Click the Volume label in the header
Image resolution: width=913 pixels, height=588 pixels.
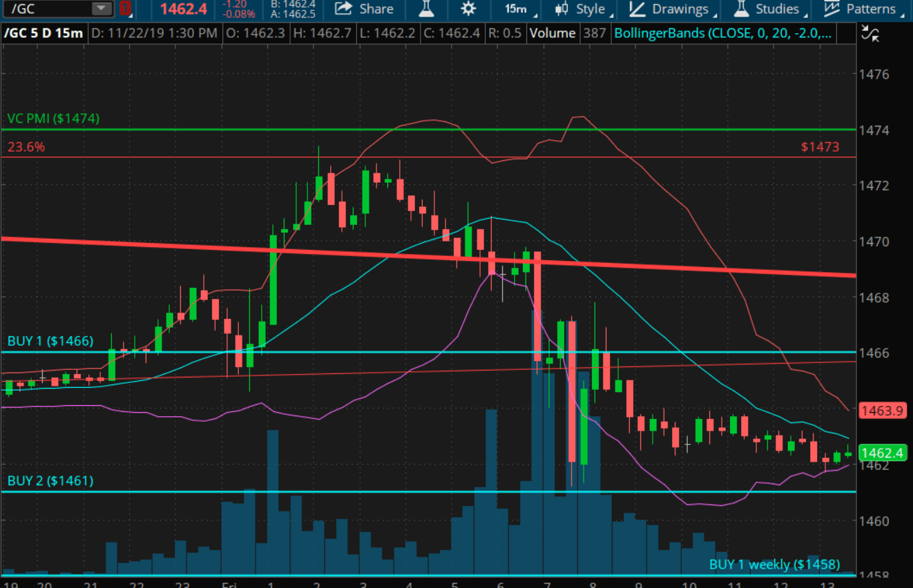tap(552, 33)
